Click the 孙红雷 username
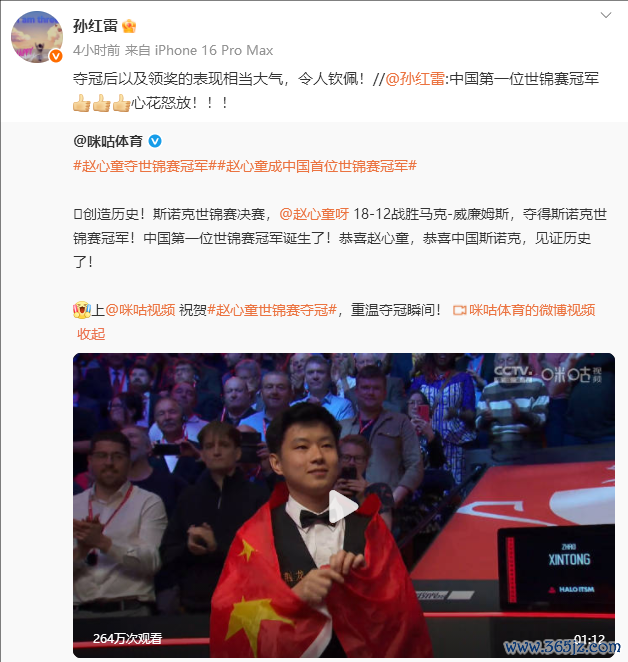The height and width of the screenshot is (662, 628). coord(95,26)
